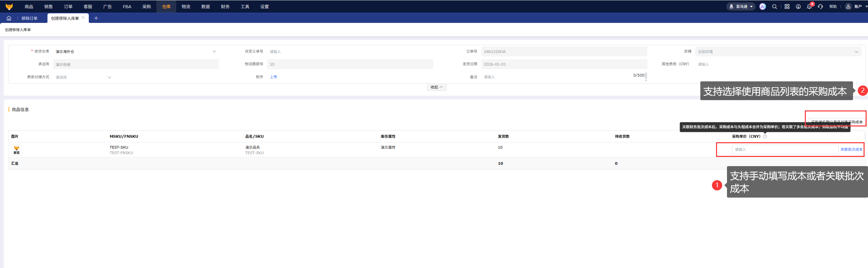
Task: Click the 0/500 character counter
Action: coord(639,75)
